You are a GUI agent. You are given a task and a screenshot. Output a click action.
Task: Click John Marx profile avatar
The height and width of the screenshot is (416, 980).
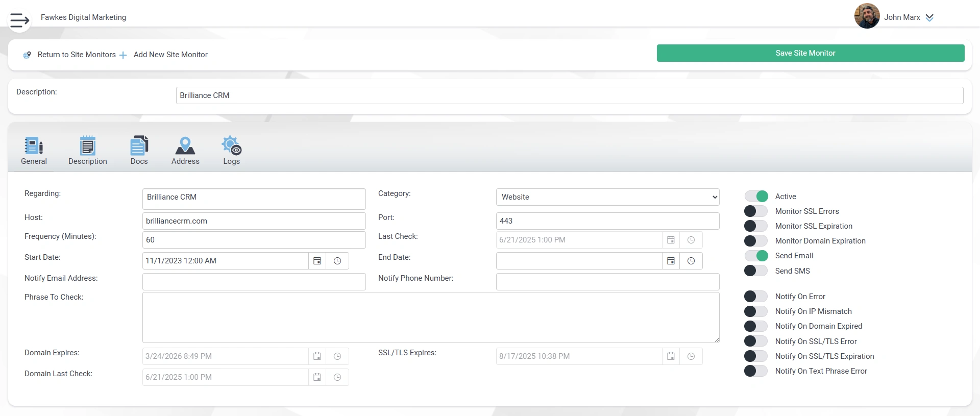click(x=867, y=16)
